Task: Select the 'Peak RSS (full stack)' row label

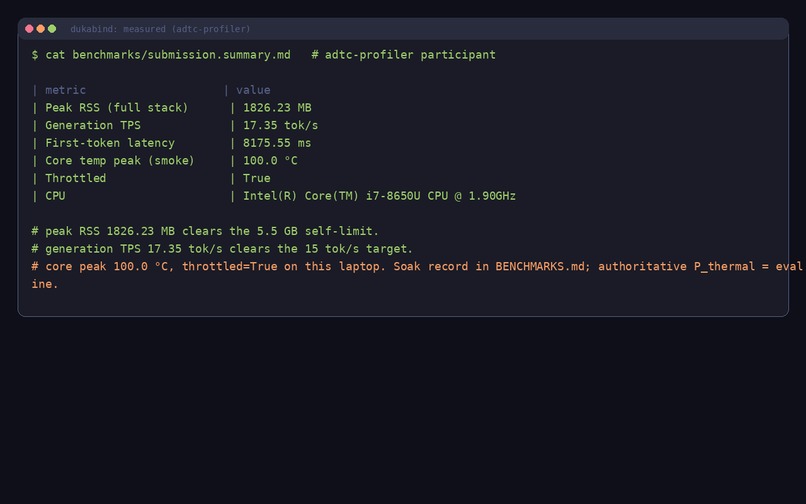Action: [117, 107]
